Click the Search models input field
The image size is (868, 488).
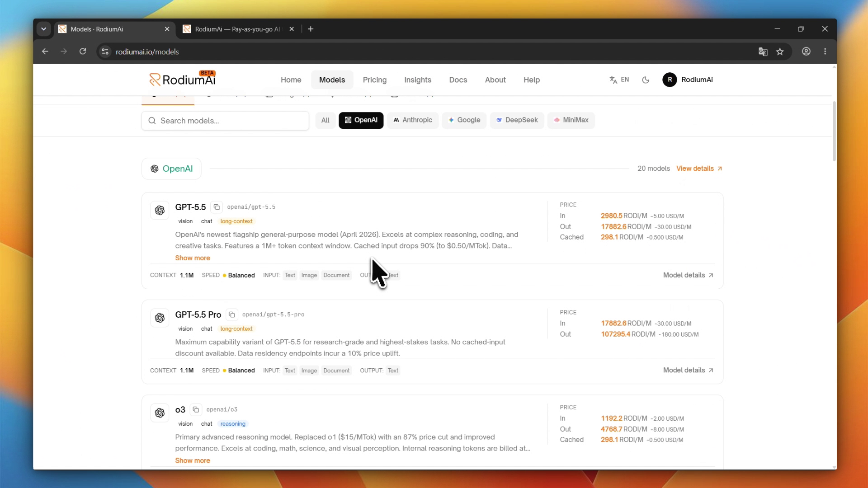pyautogui.click(x=225, y=121)
